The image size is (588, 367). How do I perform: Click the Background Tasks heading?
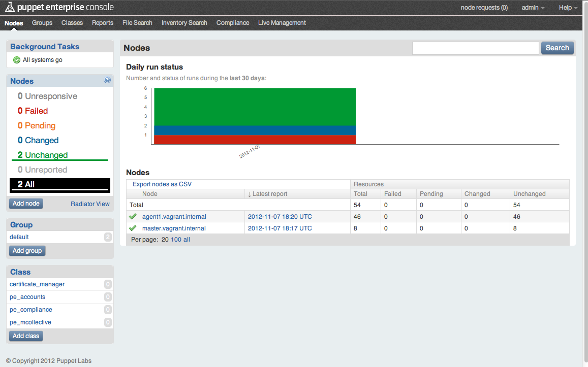tap(45, 47)
